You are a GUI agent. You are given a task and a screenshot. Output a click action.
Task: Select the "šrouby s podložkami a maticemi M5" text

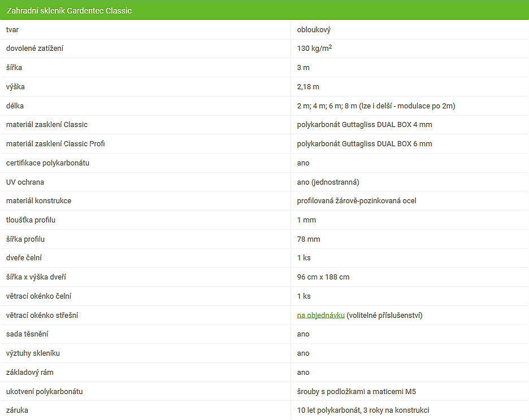(357, 392)
